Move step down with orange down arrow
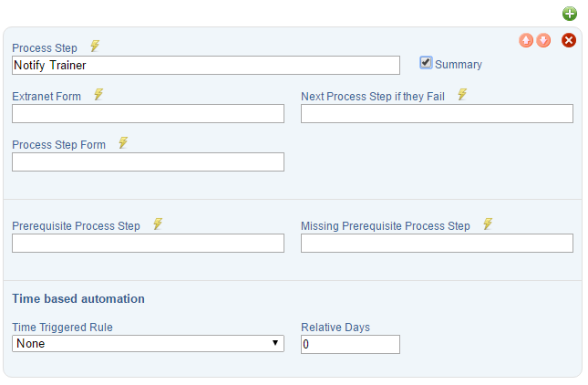Viewport: 588px width, 385px height. pyautogui.click(x=543, y=40)
